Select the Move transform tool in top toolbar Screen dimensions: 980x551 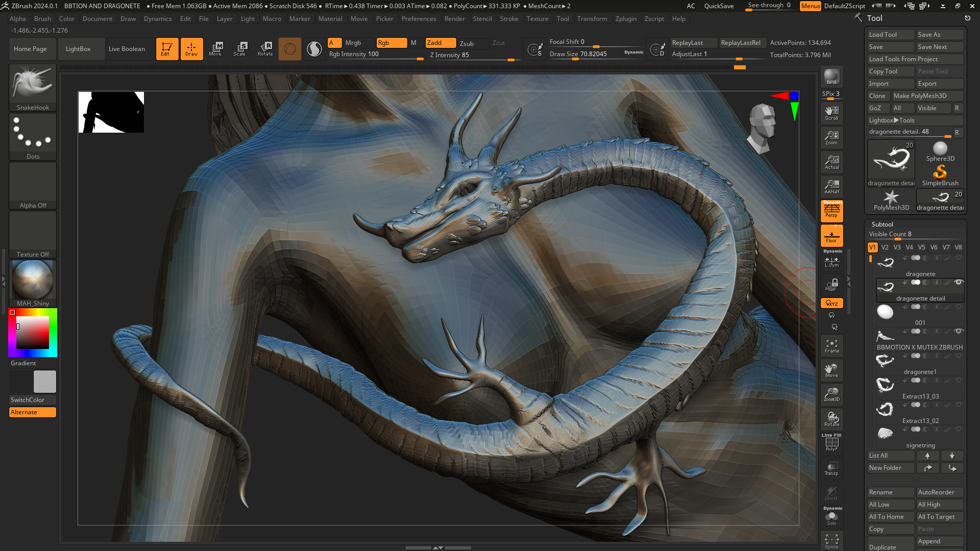point(215,48)
